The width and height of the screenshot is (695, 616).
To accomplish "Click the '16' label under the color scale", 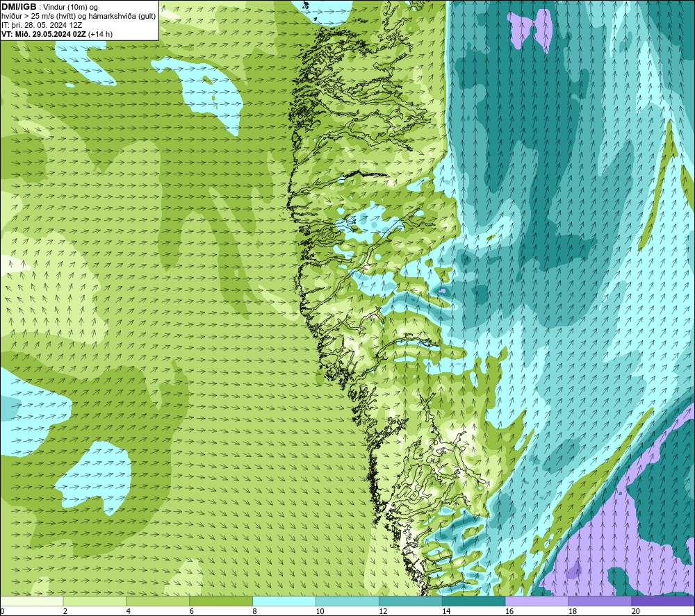I will (509, 611).
